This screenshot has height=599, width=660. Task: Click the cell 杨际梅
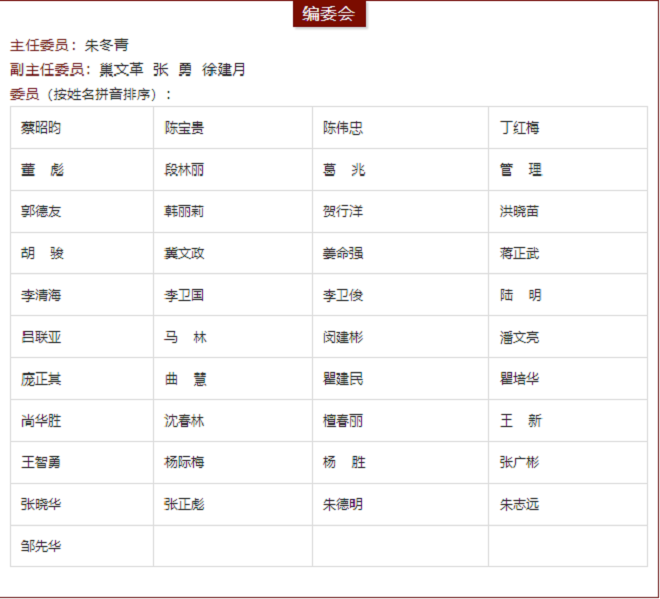[233, 462]
